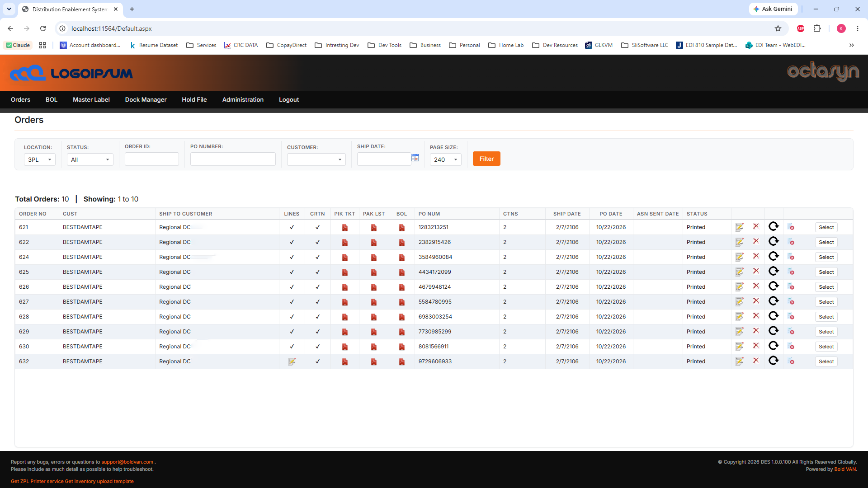Viewport: 868px width, 488px height.
Task: Focus the Order ID input field
Action: 152,159
